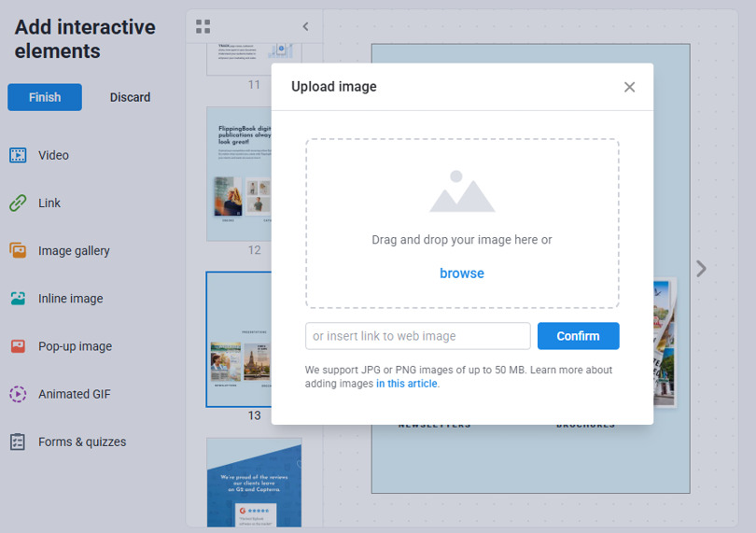756x533 pixels.
Task: Pick the Pop-up image icon
Action: click(18, 346)
